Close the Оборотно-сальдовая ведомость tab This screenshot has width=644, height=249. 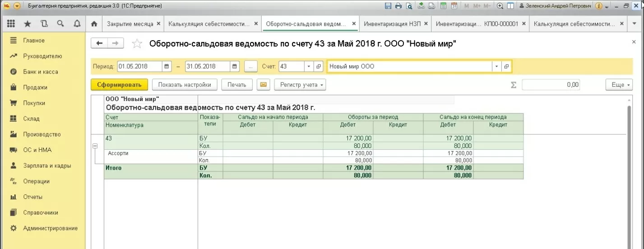354,23
